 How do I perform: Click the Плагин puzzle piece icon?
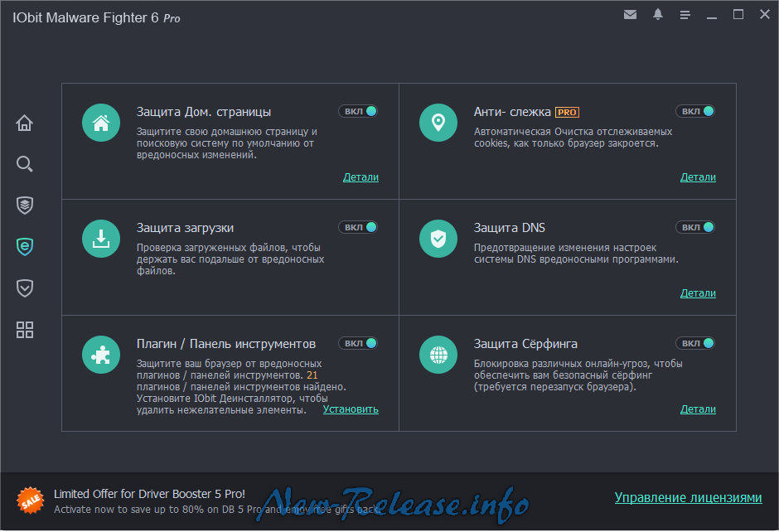[x=101, y=355]
